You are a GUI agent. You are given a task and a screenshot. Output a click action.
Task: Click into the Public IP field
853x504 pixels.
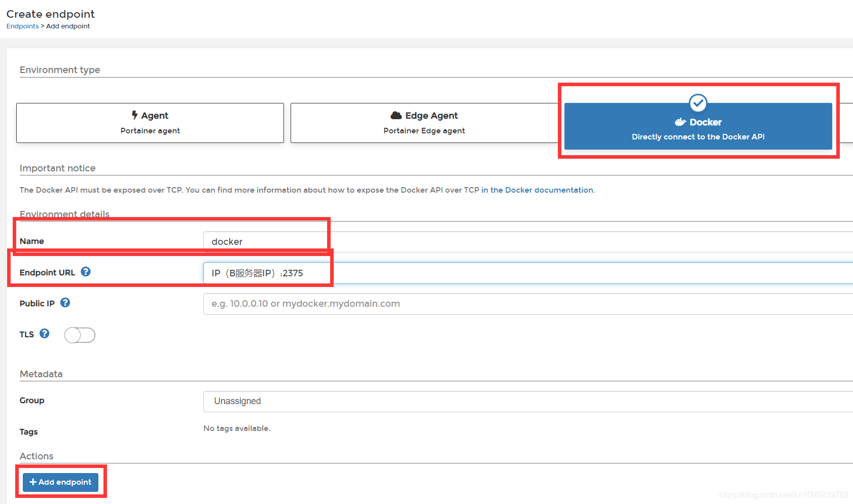pyautogui.click(x=528, y=304)
